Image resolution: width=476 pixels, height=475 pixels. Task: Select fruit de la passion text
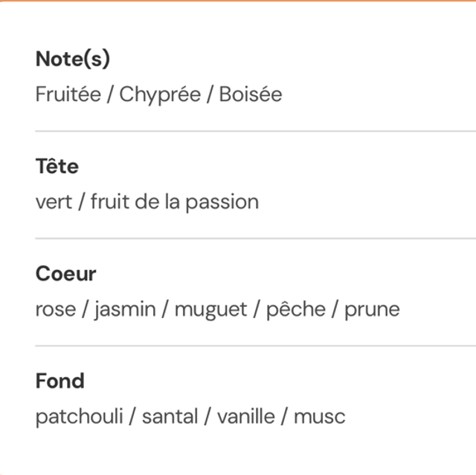(x=175, y=202)
